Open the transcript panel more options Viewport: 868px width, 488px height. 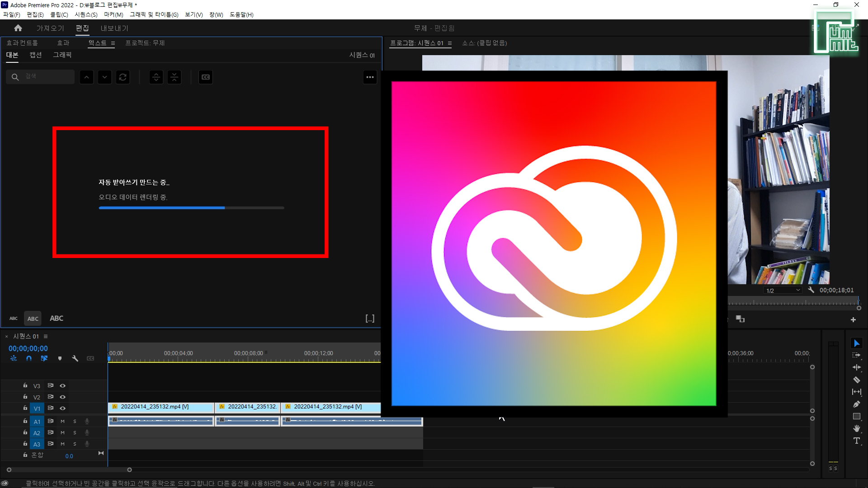[x=370, y=77]
